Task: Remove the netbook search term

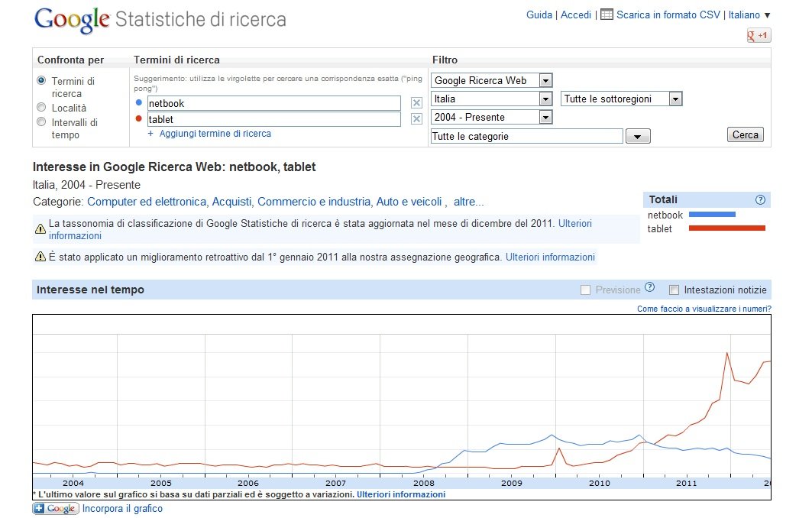Action: pyautogui.click(x=416, y=102)
